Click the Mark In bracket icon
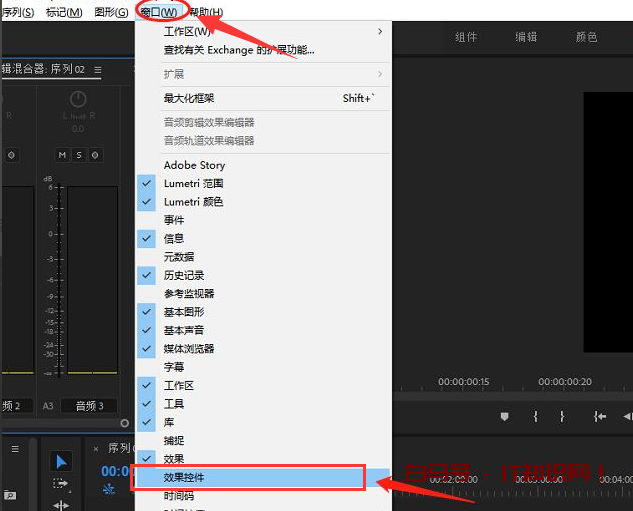The width and height of the screenshot is (633, 511). [x=535, y=416]
